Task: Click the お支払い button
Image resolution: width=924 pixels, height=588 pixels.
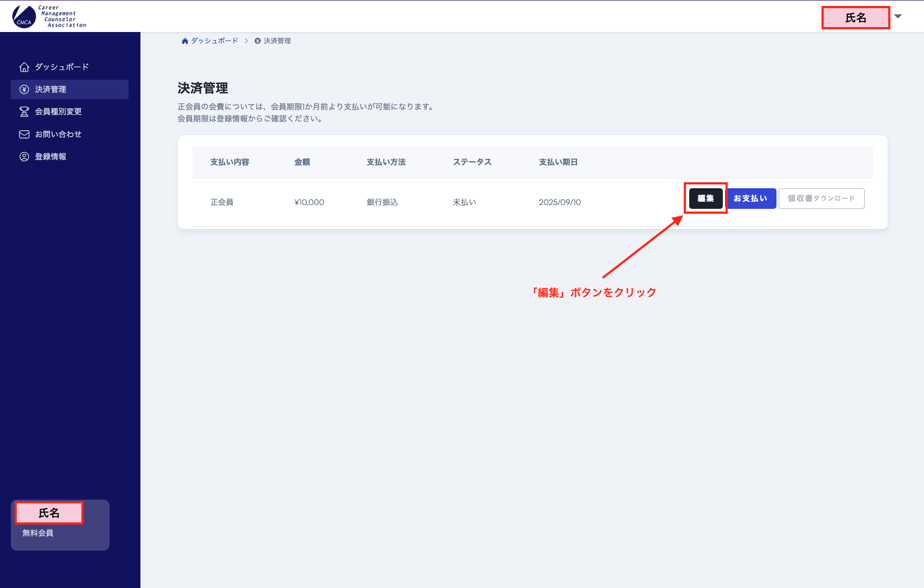Action: point(751,199)
